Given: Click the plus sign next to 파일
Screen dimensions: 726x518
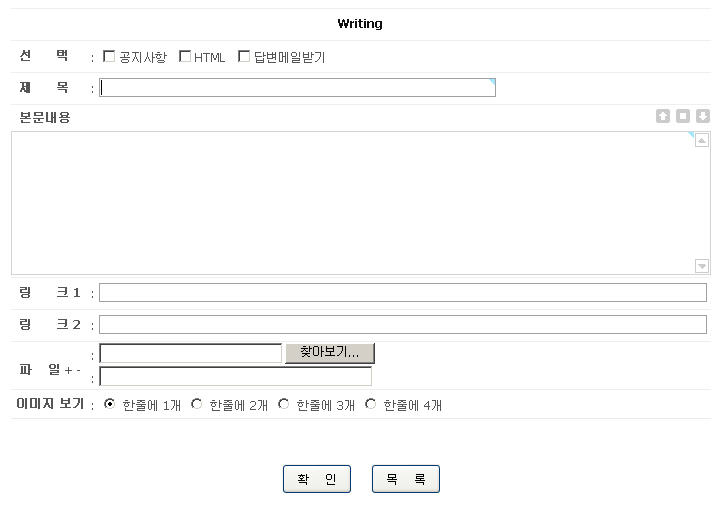Looking at the screenshot, I should point(67,371).
